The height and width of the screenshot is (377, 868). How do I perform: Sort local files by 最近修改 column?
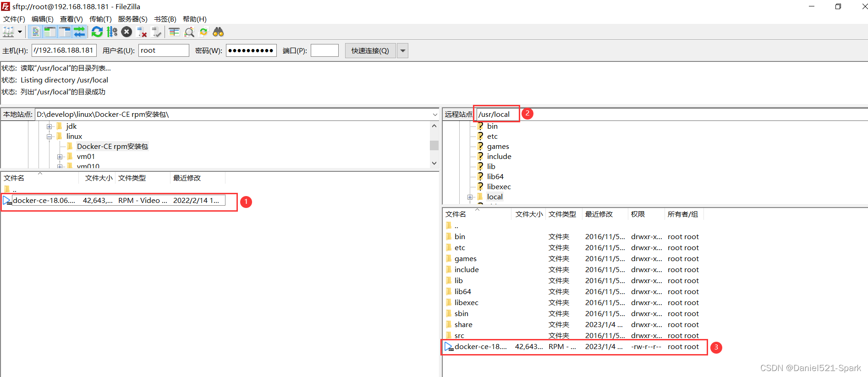[x=198, y=178]
